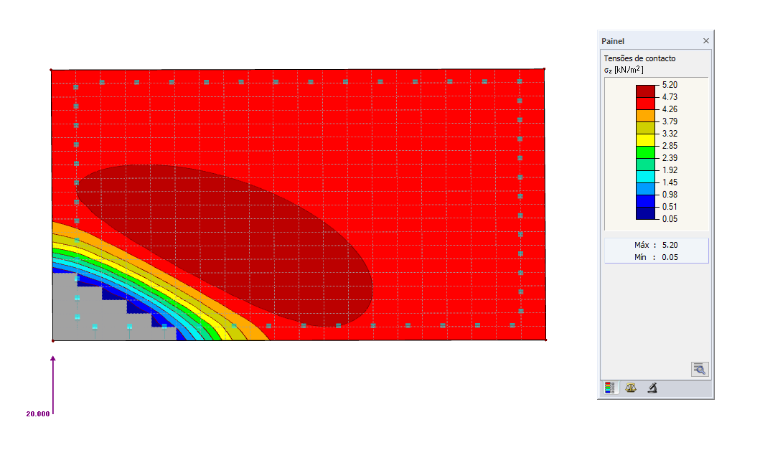Open the microscope filter tab

(x=652, y=387)
